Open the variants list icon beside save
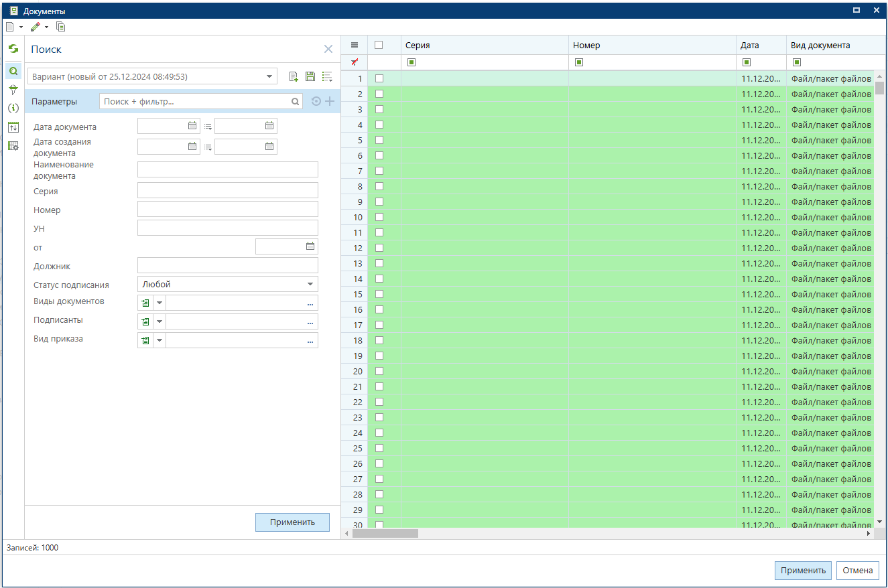This screenshot has height=588, width=888. [328, 76]
